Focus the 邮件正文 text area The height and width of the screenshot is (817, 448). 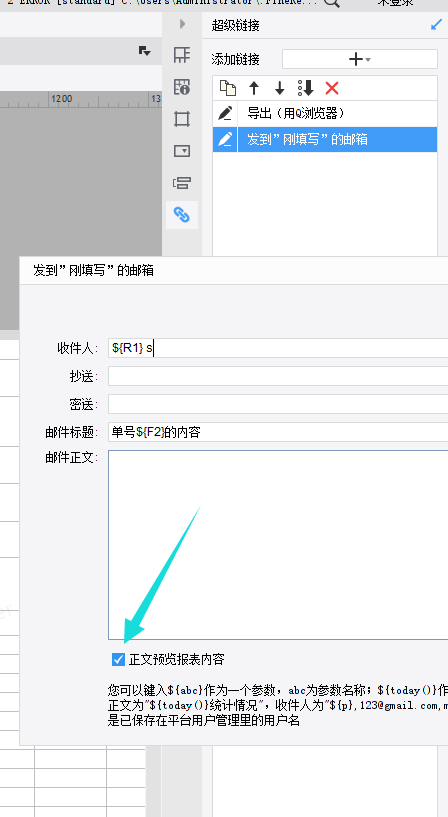[x=278, y=545]
